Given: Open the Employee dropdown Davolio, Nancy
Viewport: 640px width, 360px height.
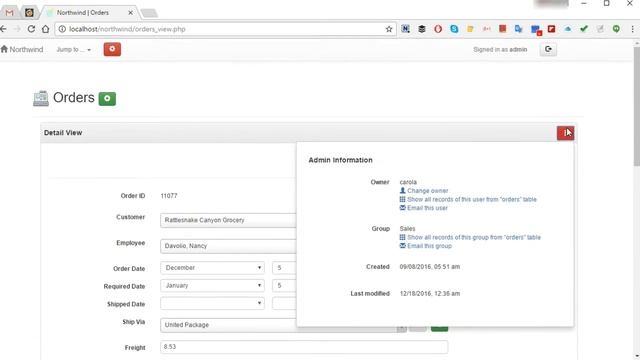Looking at the screenshot, I should pos(229,246).
